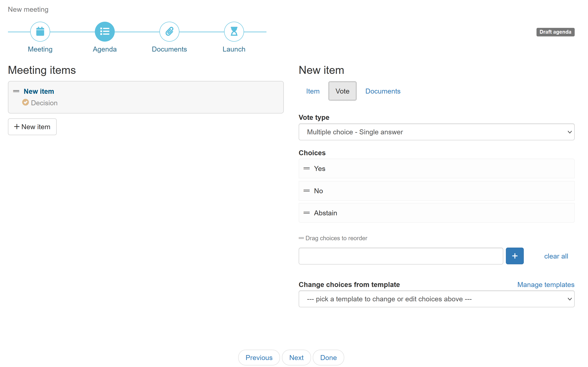This screenshot has height=367, width=588.
Task: Click the Decision check icon
Action: pos(25,102)
